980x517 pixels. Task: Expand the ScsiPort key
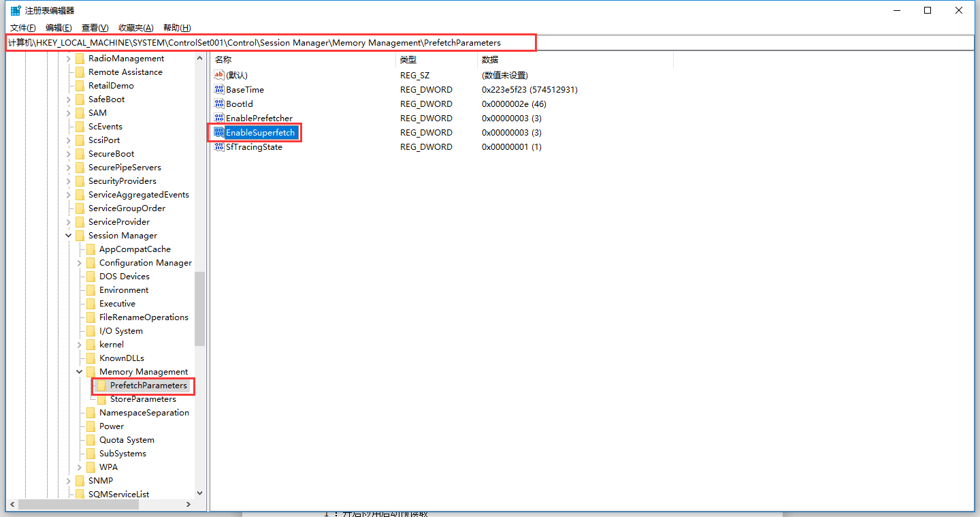coord(69,140)
